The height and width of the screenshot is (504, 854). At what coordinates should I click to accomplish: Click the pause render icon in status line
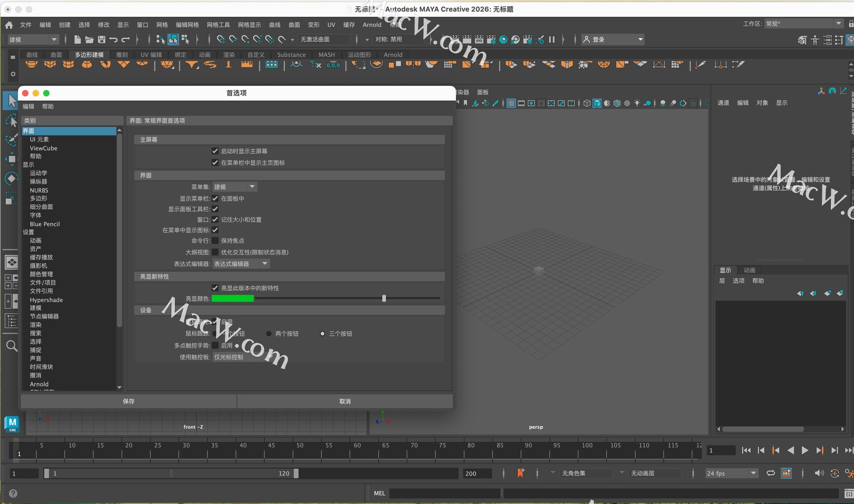tap(552, 40)
